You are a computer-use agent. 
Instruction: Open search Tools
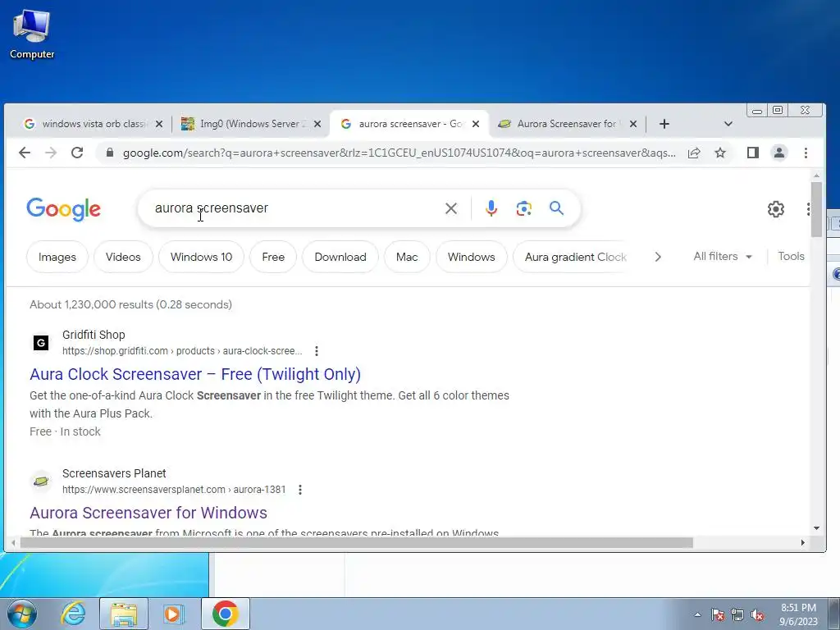[792, 256]
